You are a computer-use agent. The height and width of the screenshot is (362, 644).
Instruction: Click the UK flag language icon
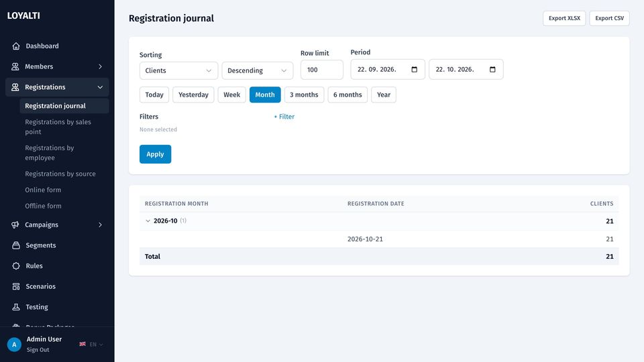[x=83, y=344]
